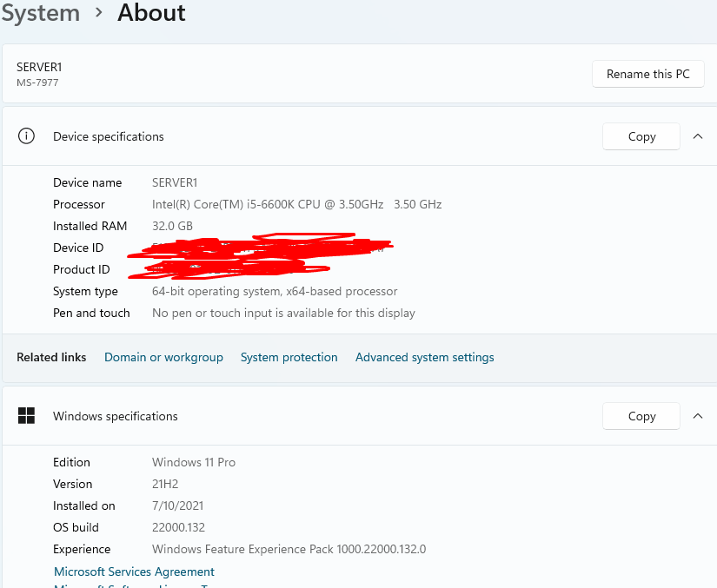Click the Device specifications header label
This screenshot has height=588, width=717.
click(109, 136)
